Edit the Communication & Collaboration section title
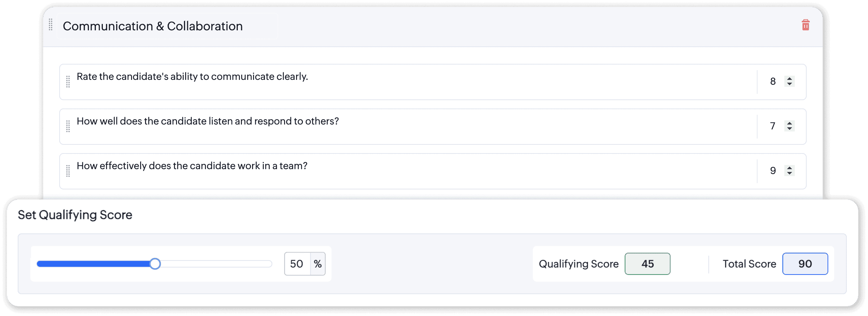 (x=153, y=26)
